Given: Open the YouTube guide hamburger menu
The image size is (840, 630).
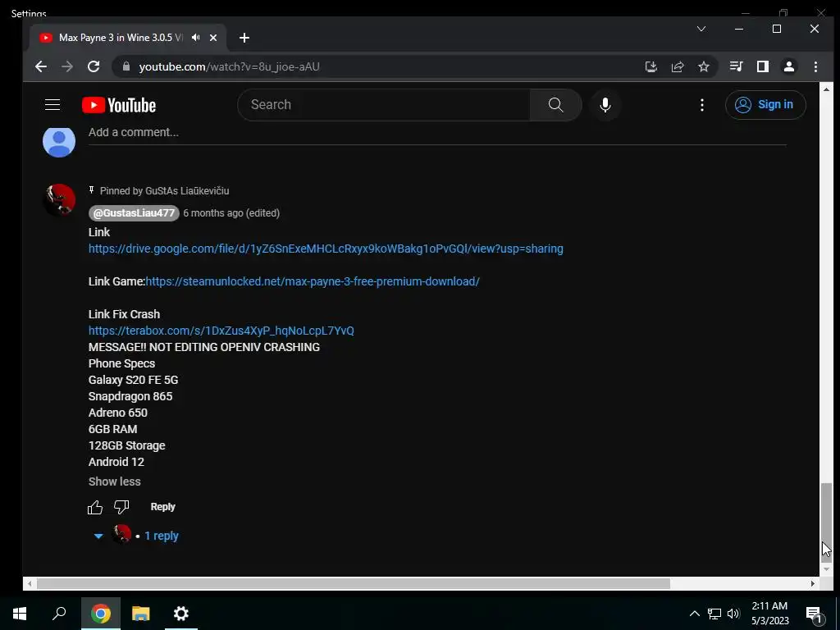Looking at the screenshot, I should (52, 104).
